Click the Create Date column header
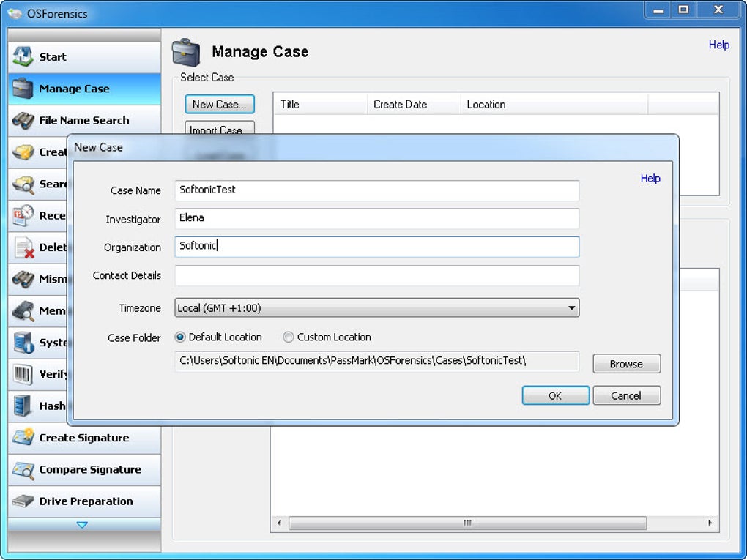 (414, 104)
